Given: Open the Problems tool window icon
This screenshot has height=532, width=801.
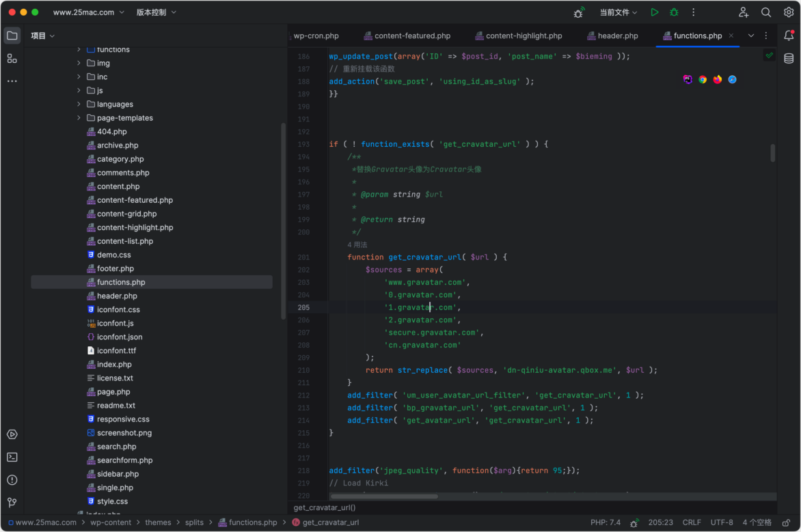Looking at the screenshot, I should (12, 480).
